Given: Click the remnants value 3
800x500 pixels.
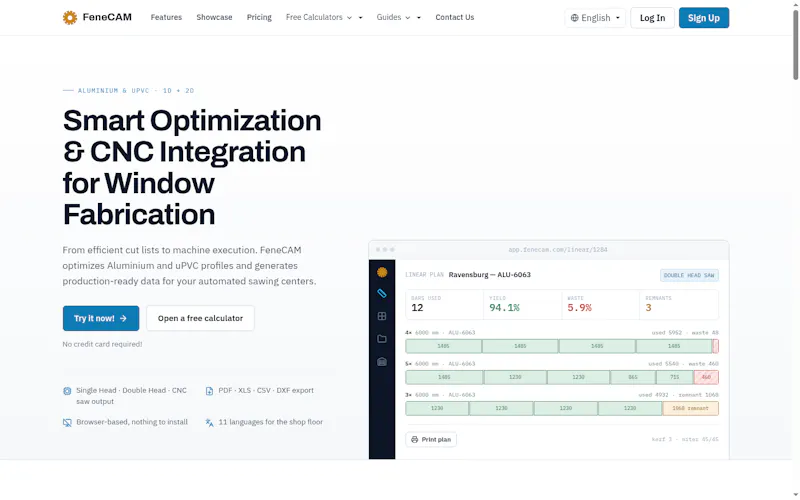Looking at the screenshot, I should (648, 308).
